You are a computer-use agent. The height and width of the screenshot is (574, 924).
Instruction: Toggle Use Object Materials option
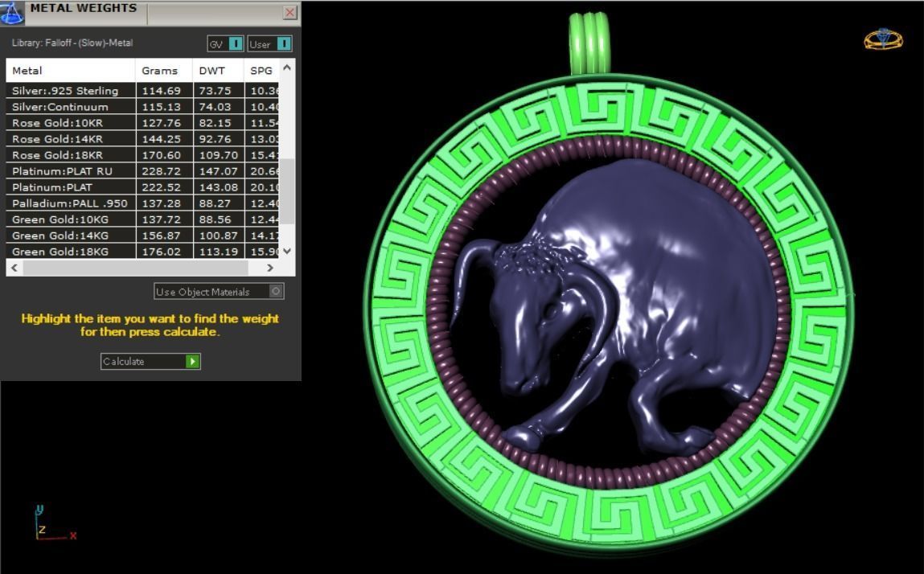point(219,291)
